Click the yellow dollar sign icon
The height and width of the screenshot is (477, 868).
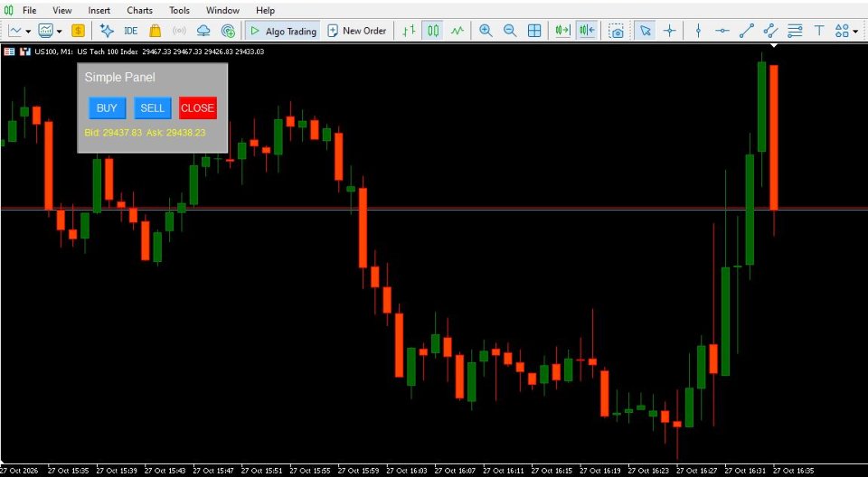click(78, 31)
